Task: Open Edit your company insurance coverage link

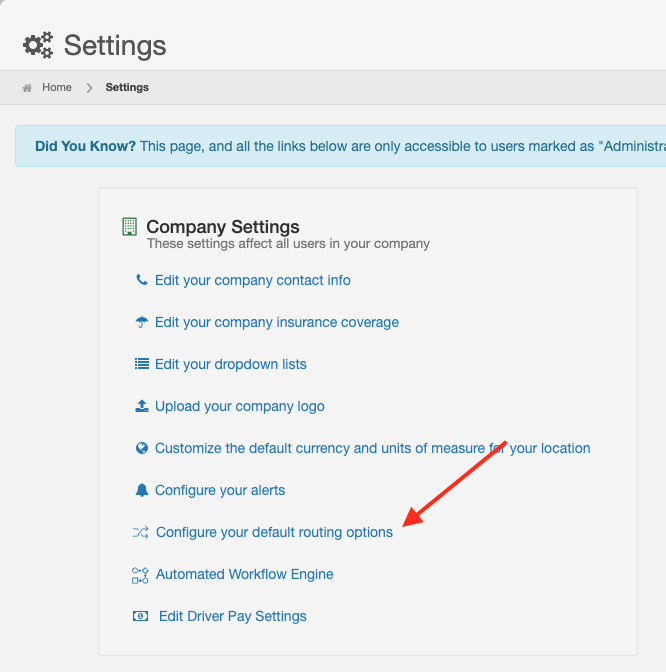Action: [x=277, y=322]
